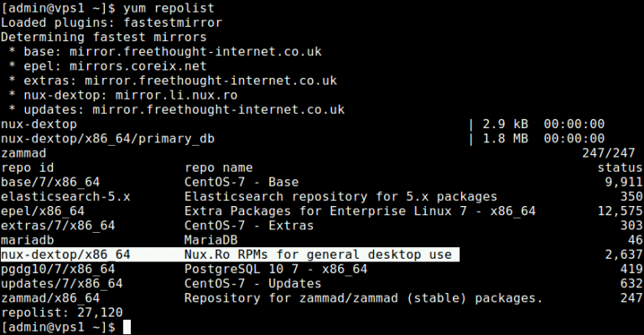Click the highlighted nux-dextop/x86_64 repo row
Screen dimensions: 644x335
coord(231,255)
